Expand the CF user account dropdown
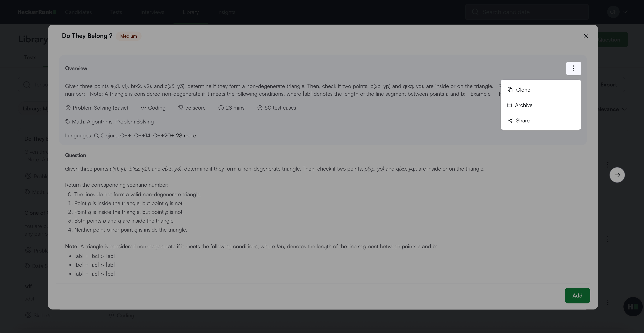This screenshot has height=333, width=644. (617, 12)
